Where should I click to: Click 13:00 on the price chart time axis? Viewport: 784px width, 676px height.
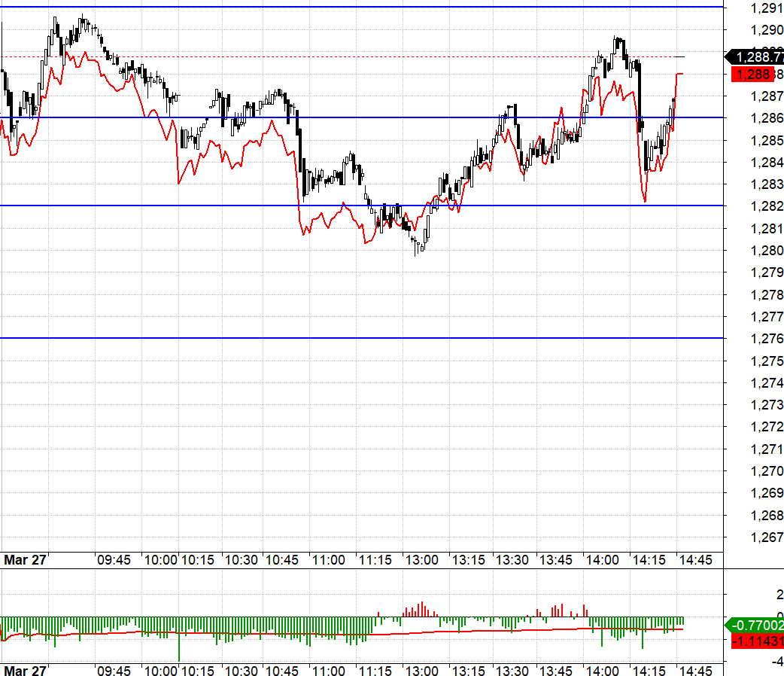tap(420, 560)
